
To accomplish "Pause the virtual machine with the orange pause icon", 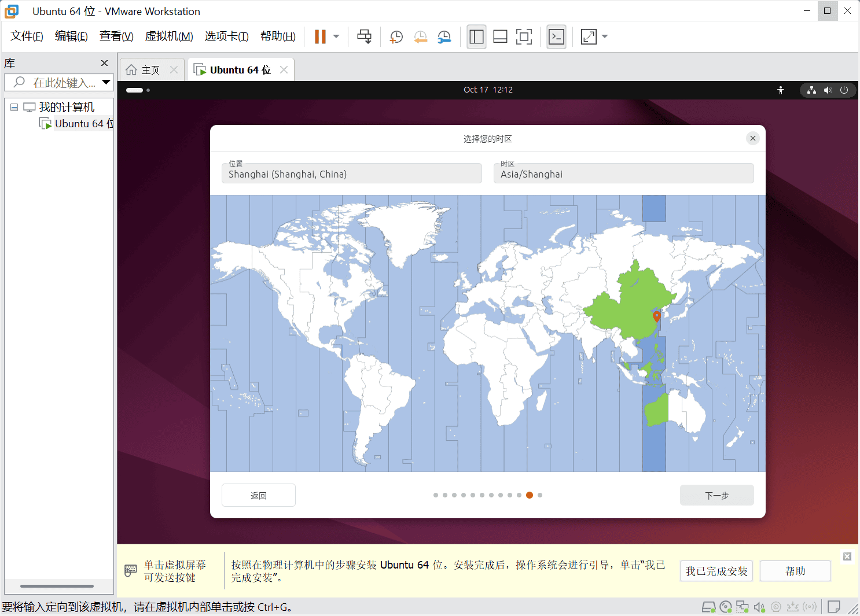I will click(320, 36).
